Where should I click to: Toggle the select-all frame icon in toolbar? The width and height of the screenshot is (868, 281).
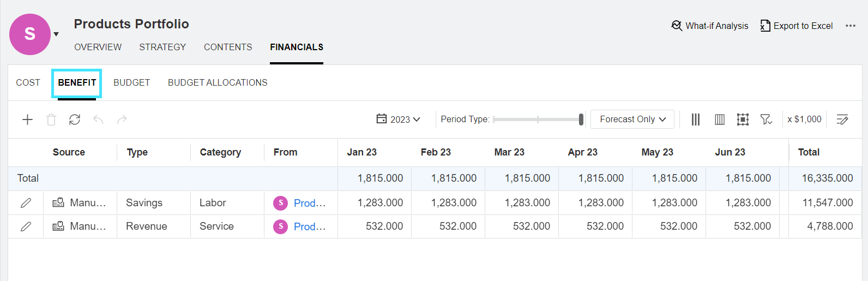pos(743,119)
